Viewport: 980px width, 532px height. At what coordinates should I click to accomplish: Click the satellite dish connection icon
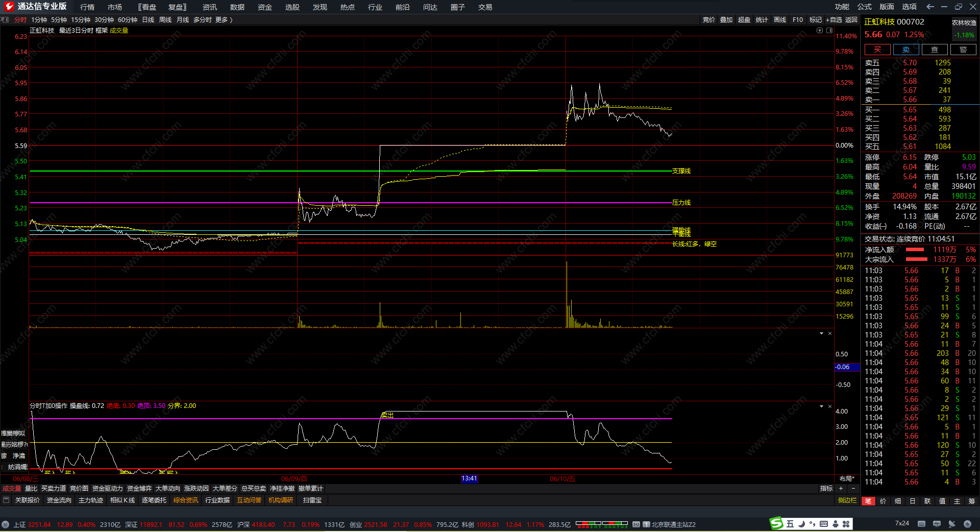(952, 524)
